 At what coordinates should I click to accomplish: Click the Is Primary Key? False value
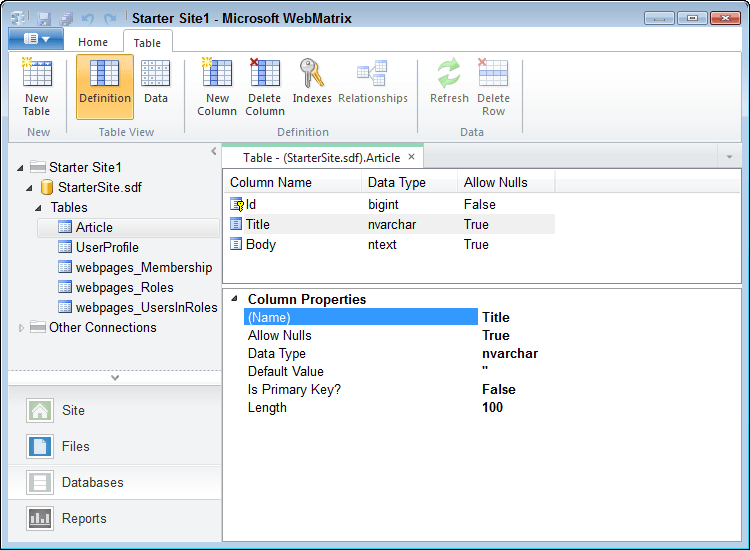click(498, 389)
